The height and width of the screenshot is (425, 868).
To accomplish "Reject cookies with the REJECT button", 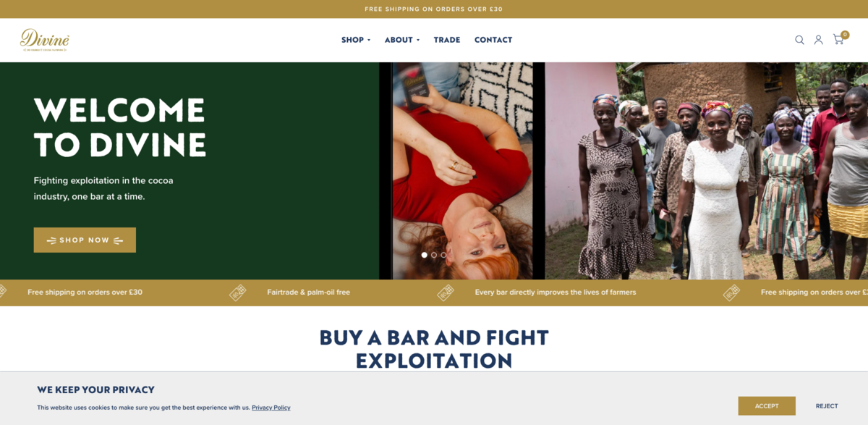I will click(x=827, y=406).
